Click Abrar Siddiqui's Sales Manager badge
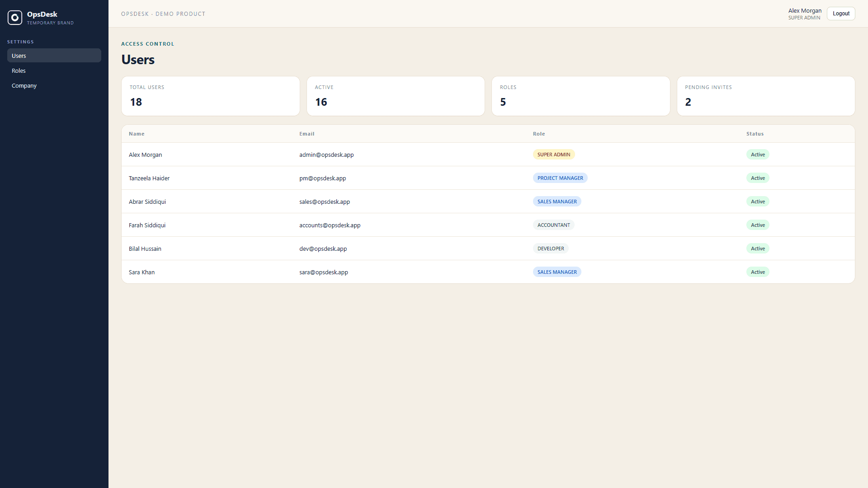This screenshot has width=868, height=488. click(557, 202)
